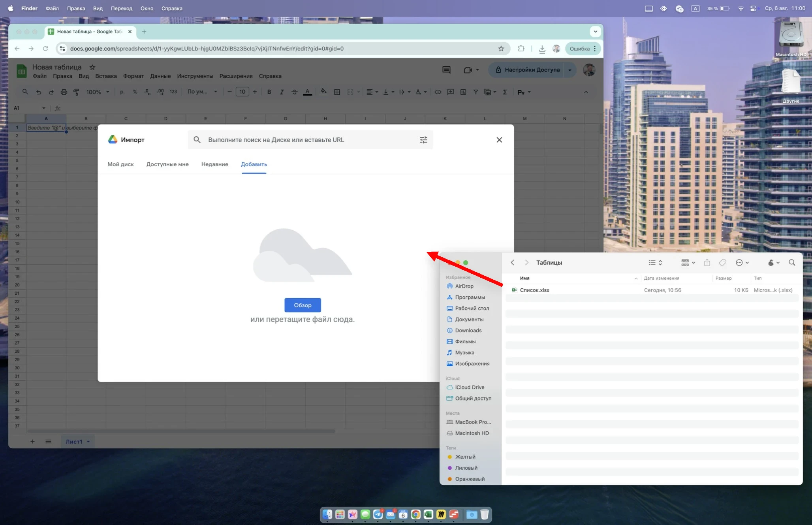This screenshot has height=525, width=812.
Task: Open Chrome from the Dock
Action: [x=415, y=514]
